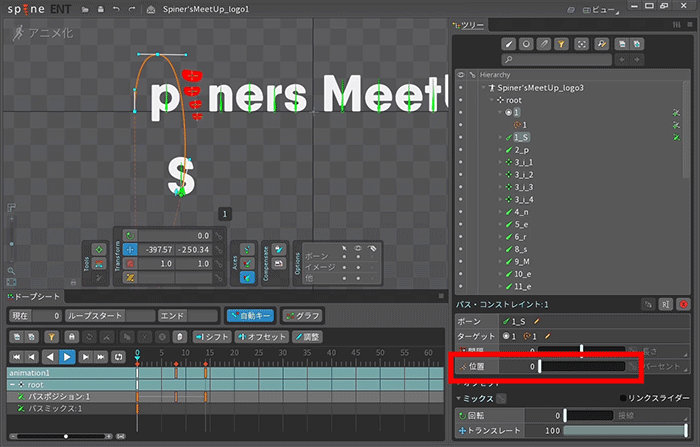Select the Weights tool in Tools panel
Image resolution: width=700 pixels, height=447 pixels.
coord(99,263)
